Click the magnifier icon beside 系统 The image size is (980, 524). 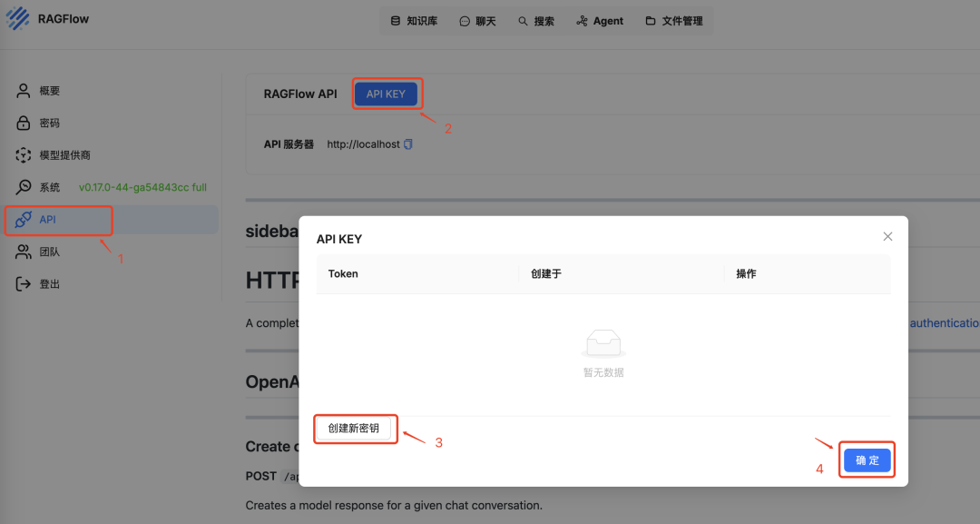(23, 187)
